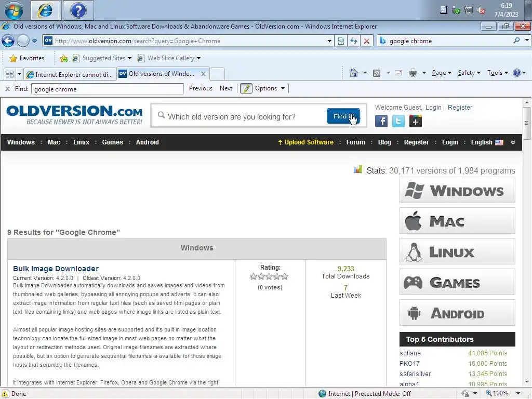Click the Find text box containing google chrome
Image resolution: width=532 pixels, height=399 pixels.
(x=108, y=89)
